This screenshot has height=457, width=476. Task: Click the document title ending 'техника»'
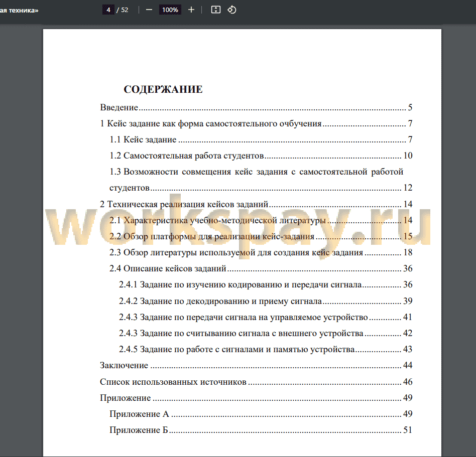(x=19, y=11)
